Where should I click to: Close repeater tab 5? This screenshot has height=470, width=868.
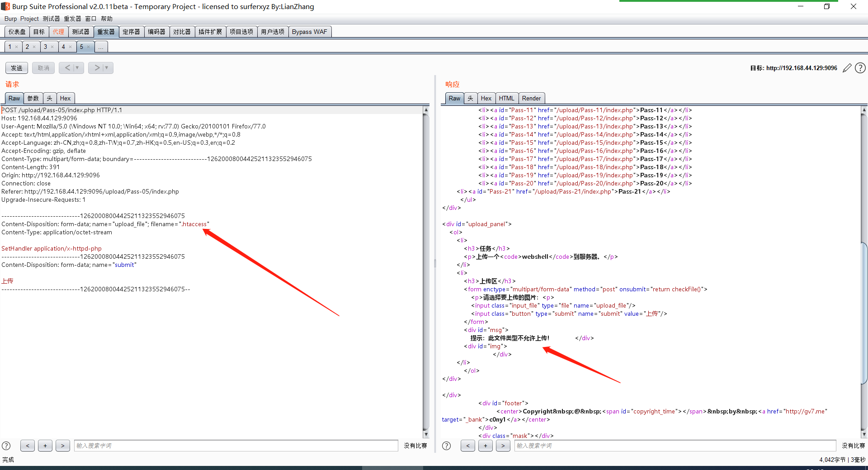(x=88, y=47)
